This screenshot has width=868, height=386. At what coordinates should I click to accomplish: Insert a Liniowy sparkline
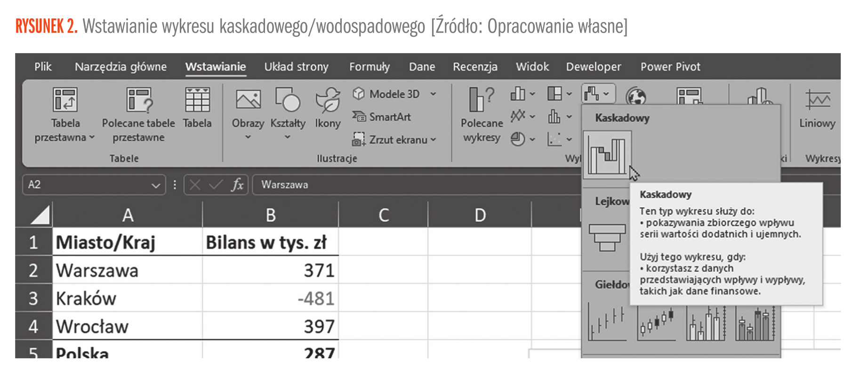point(817,108)
